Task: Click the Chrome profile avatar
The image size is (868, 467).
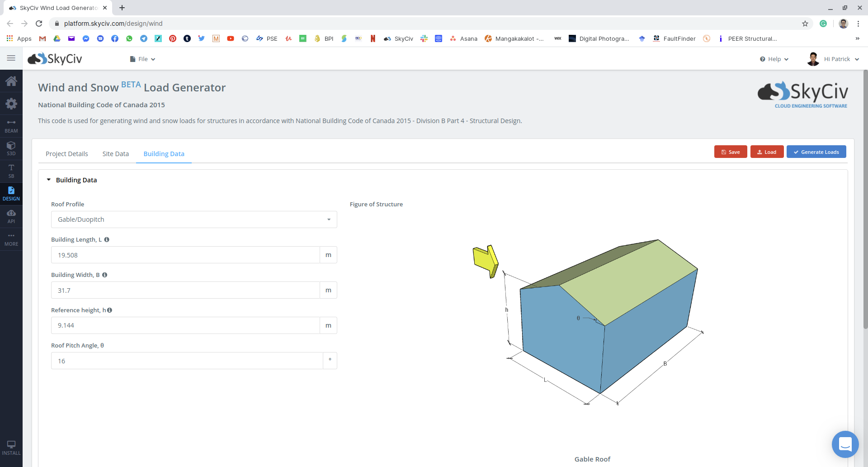Action: pyautogui.click(x=843, y=24)
